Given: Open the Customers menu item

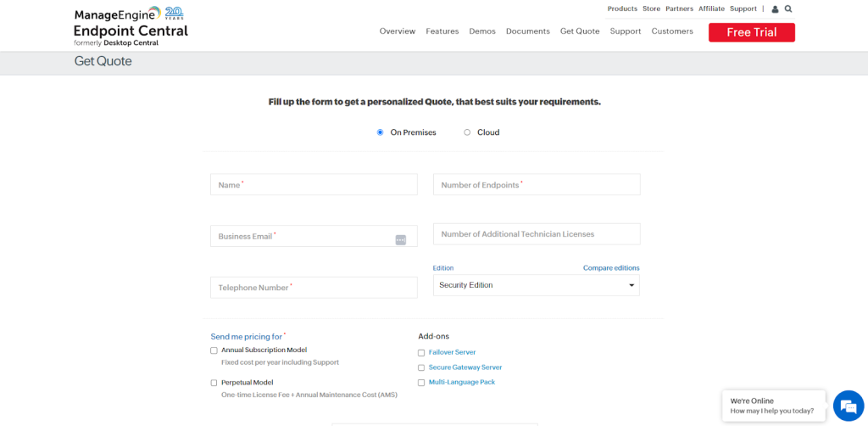Looking at the screenshot, I should [x=672, y=31].
